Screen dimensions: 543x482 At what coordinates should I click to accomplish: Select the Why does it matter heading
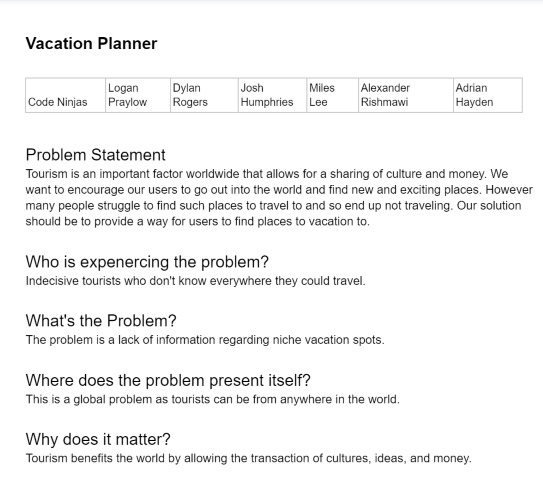[x=98, y=439]
